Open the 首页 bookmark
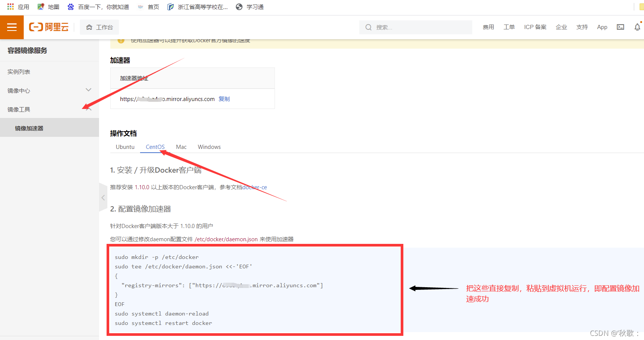The height and width of the screenshot is (340, 644). tap(148, 7)
